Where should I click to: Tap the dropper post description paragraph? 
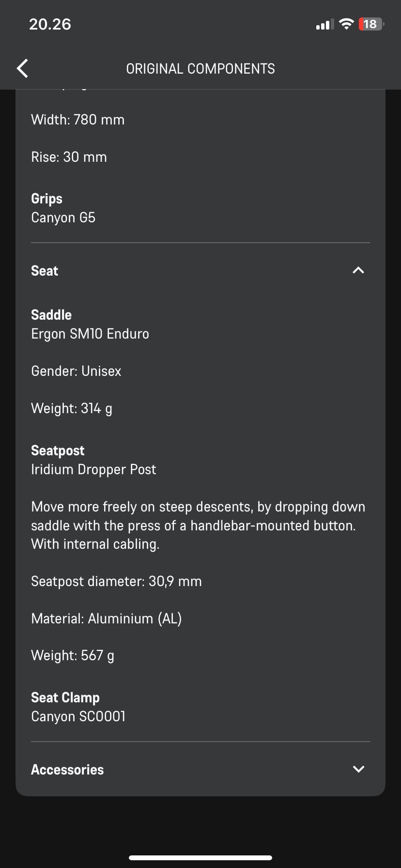pyautogui.click(x=198, y=526)
